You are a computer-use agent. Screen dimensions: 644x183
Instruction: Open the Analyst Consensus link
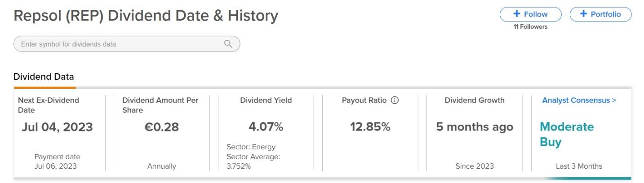(x=579, y=100)
